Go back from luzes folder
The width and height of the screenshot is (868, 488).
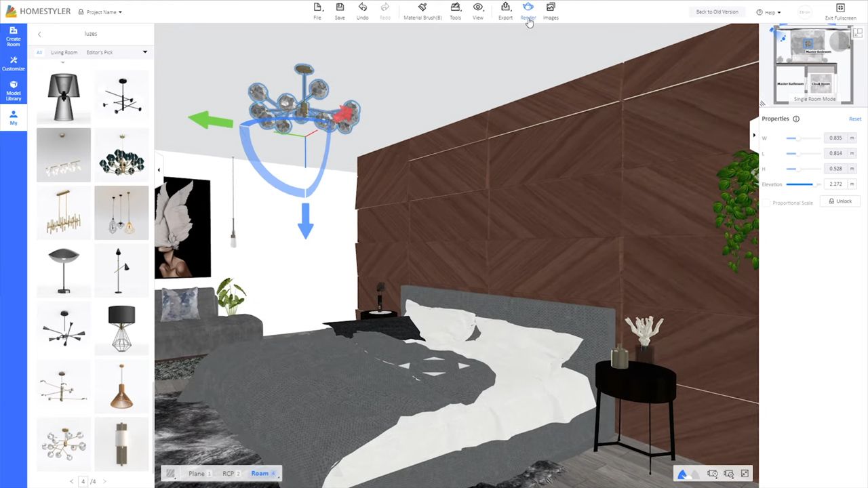[x=39, y=34]
